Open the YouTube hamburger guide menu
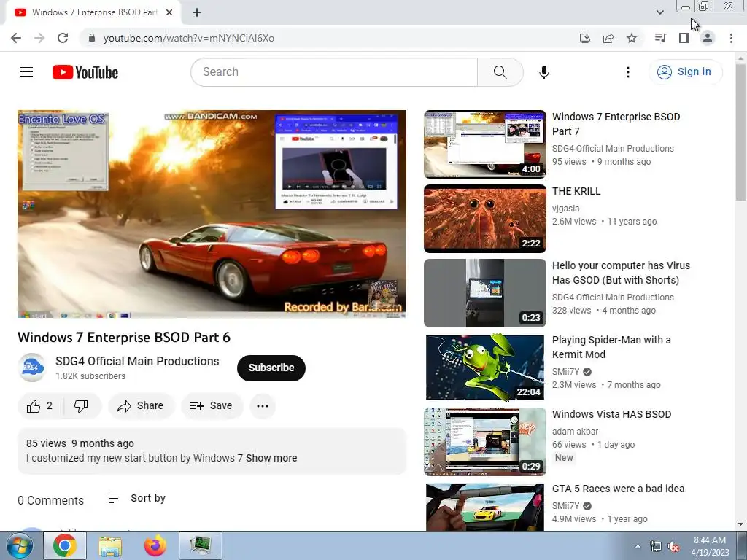Viewport: 747px width, 560px height. click(26, 72)
